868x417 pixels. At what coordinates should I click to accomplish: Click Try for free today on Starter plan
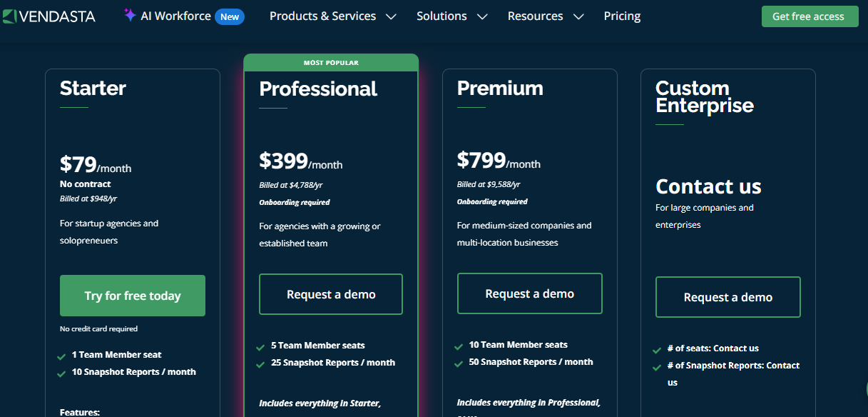[x=132, y=295]
